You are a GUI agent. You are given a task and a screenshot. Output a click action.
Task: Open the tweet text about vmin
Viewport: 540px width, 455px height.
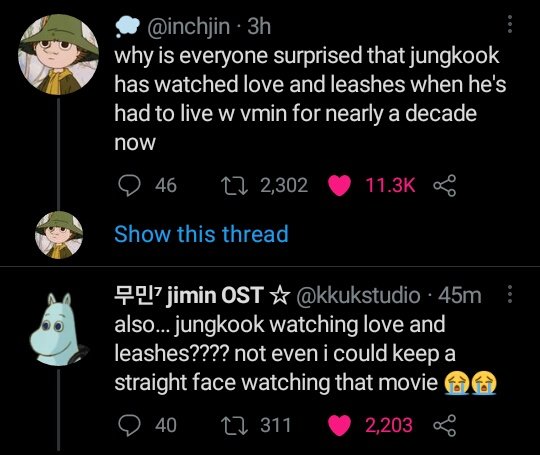(310, 99)
